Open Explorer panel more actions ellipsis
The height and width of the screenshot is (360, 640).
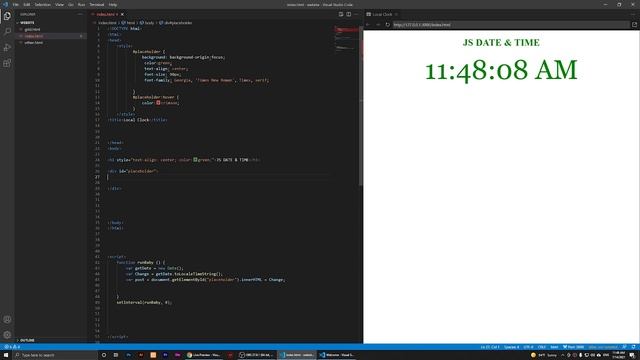tap(80, 14)
